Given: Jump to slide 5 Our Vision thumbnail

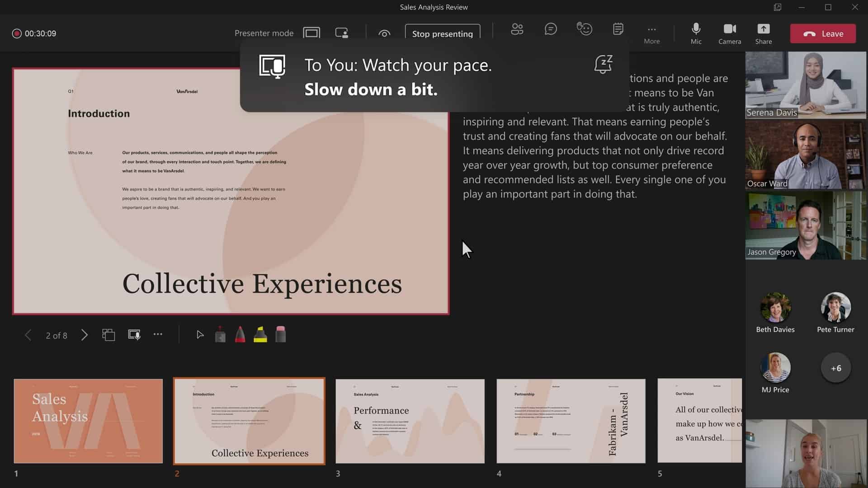Looking at the screenshot, I should tap(700, 421).
